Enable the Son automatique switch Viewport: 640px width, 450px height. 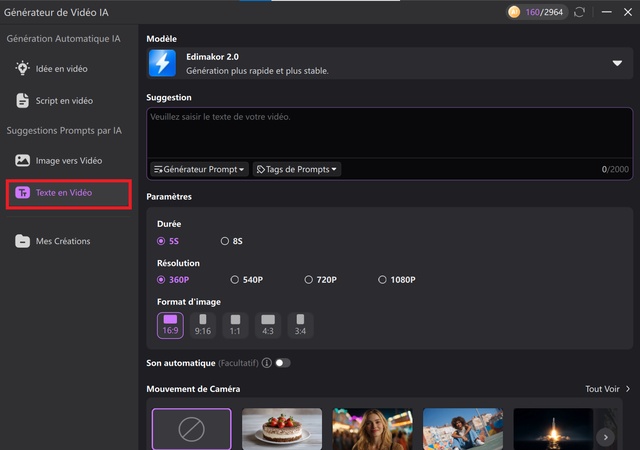[x=282, y=363]
